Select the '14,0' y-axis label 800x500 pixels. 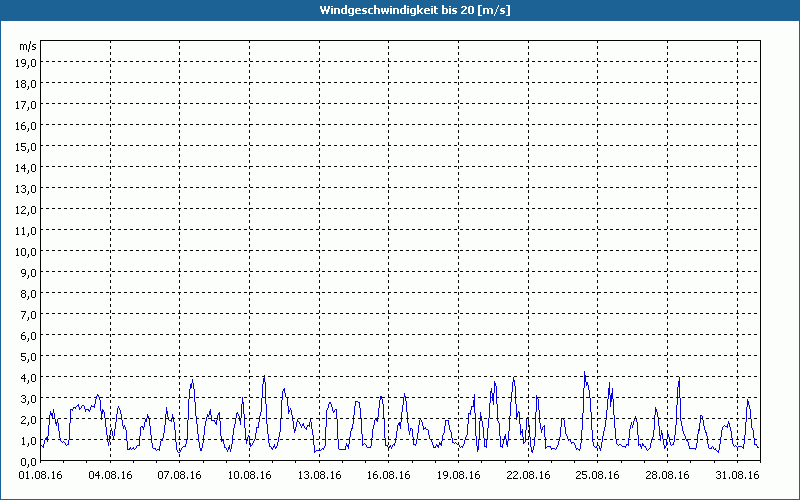tap(26, 168)
